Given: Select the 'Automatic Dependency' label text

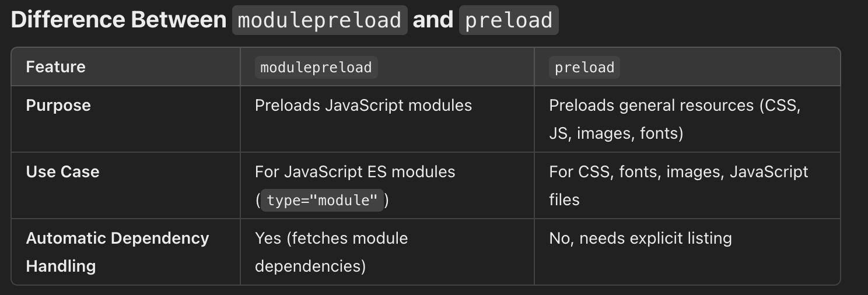Looking at the screenshot, I should point(117,238).
